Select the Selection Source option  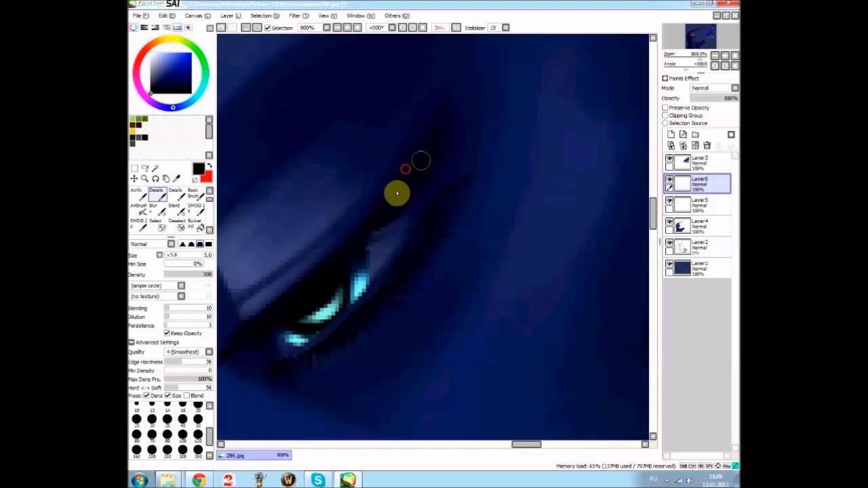click(665, 123)
